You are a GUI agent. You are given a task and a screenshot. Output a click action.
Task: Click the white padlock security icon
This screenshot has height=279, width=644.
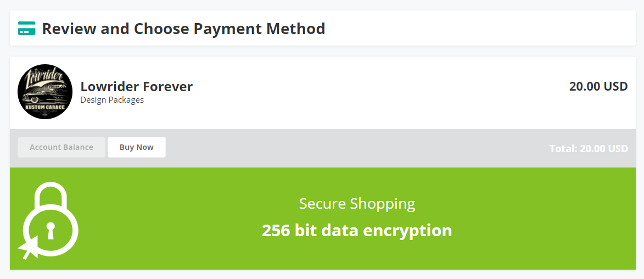coord(49,221)
